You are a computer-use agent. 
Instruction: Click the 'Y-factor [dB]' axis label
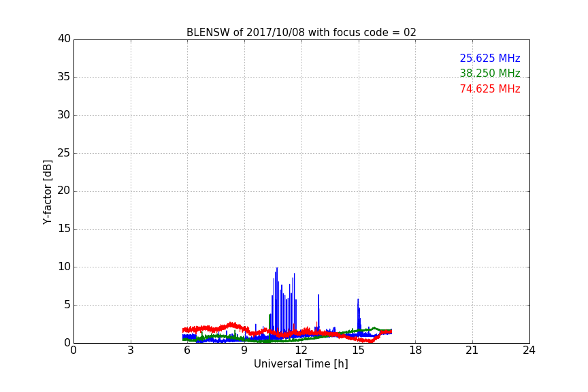click(x=47, y=192)
